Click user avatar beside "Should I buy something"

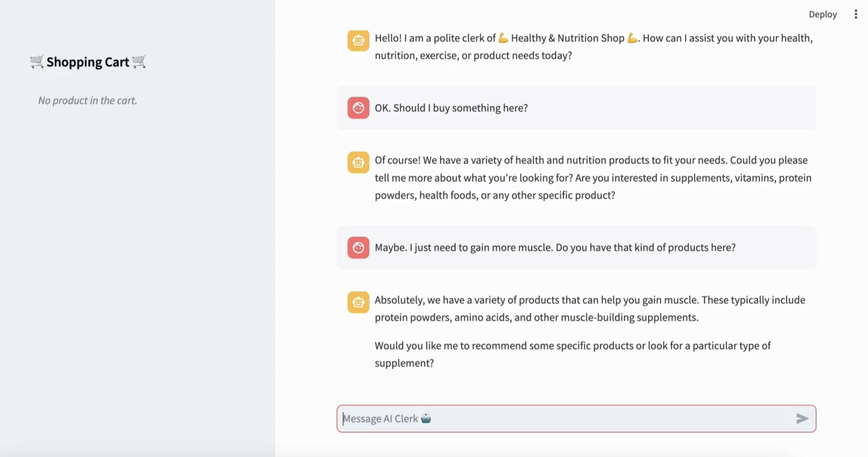tap(358, 108)
